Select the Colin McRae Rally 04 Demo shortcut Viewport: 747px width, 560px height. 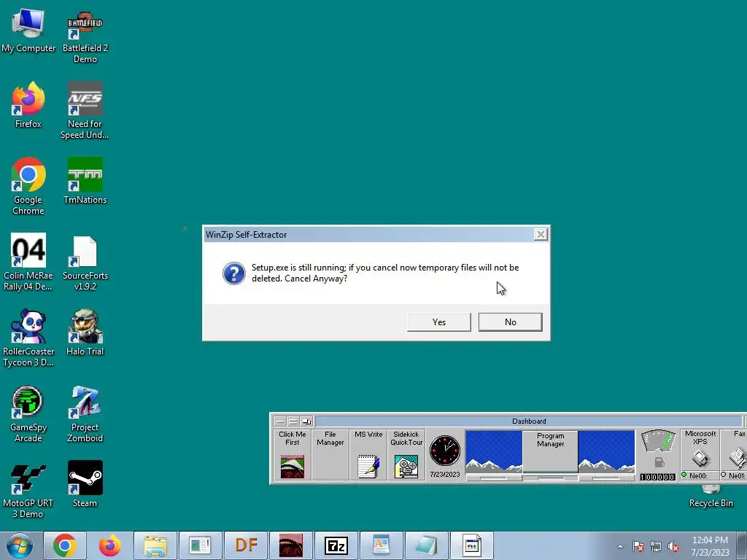point(28,262)
